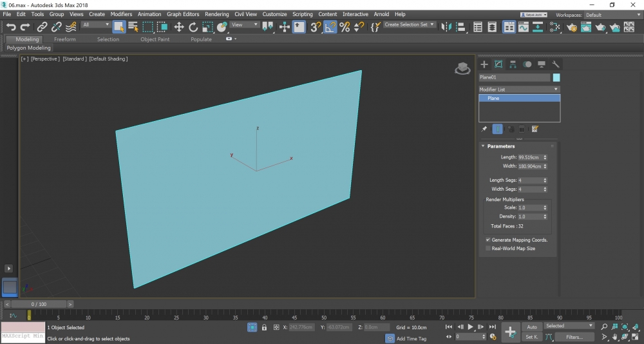Toggle the selection lock padlock
The height and width of the screenshot is (344, 644).
(265, 327)
